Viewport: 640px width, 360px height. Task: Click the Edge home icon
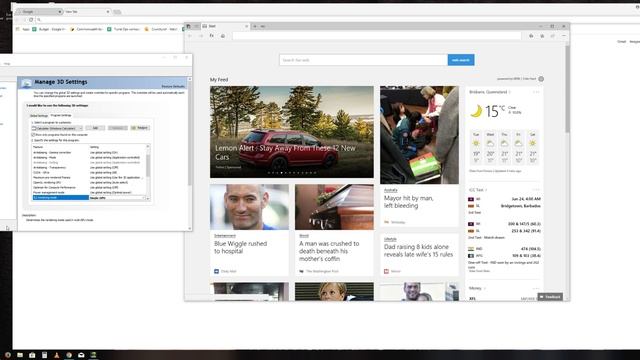[x=223, y=36]
